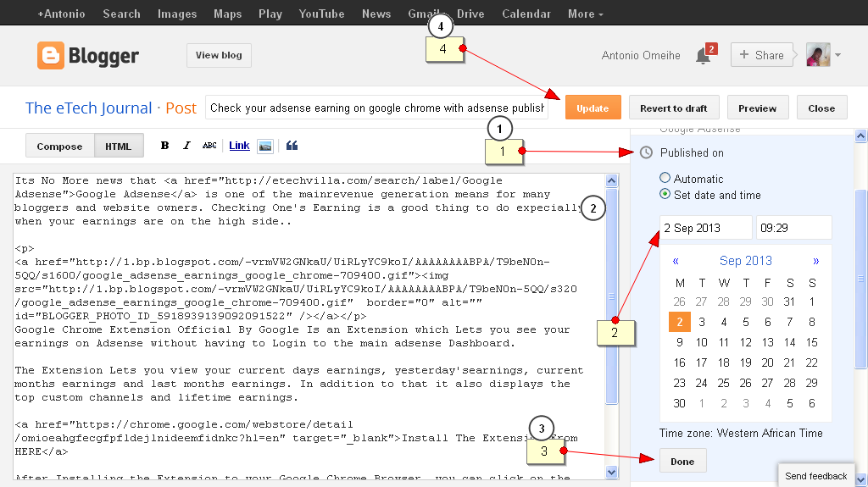Click the clock icon beside Published on
The width and height of the screenshot is (868, 487).
click(646, 152)
